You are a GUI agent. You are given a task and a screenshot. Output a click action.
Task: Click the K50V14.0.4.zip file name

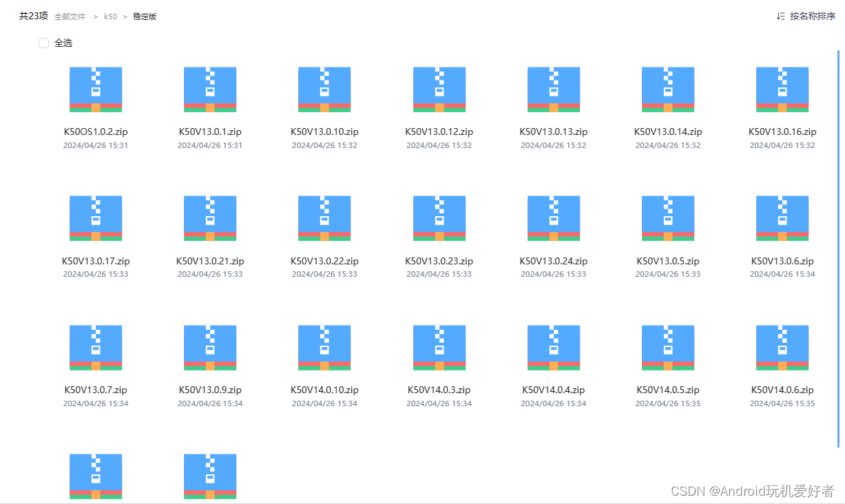click(554, 390)
